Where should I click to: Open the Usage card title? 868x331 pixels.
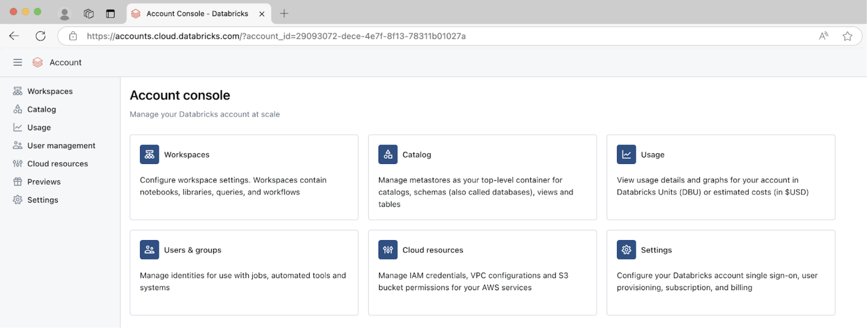click(652, 155)
